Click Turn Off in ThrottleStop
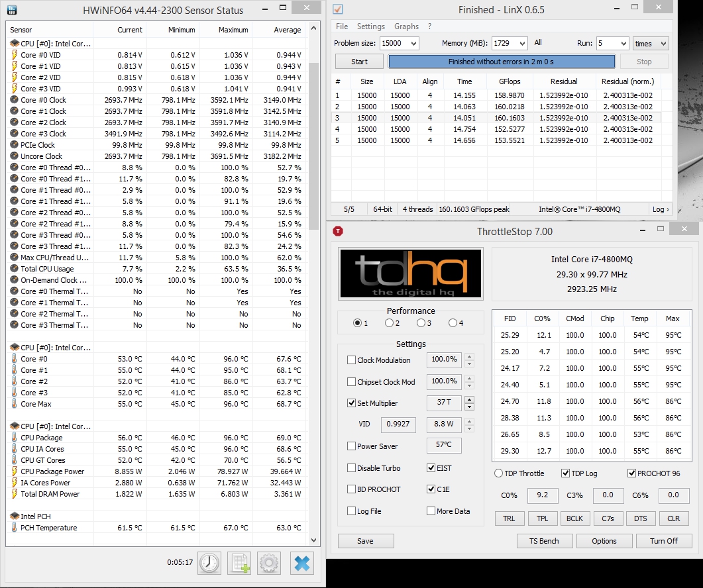This screenshot has width=703, height=588. [x=663, y=540]
